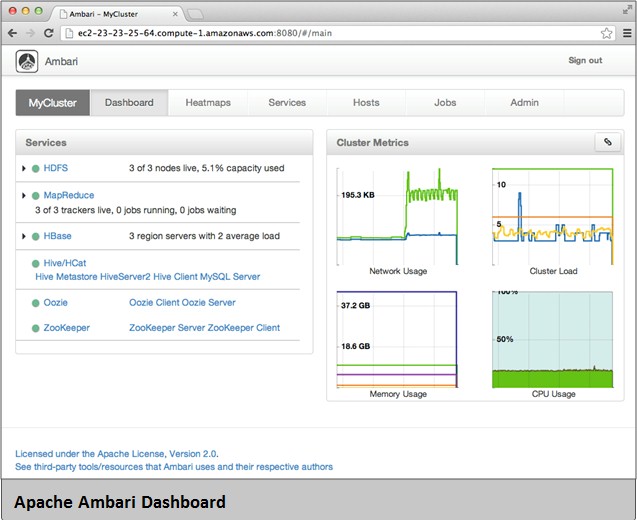The image size is (637, 520).
Task: Switch to the Dashboard tab
Action: [x=129, y=103]
